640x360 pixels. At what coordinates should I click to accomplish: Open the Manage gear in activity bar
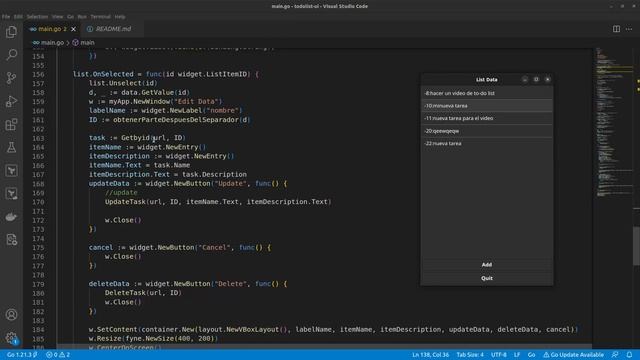pos(11,338)
